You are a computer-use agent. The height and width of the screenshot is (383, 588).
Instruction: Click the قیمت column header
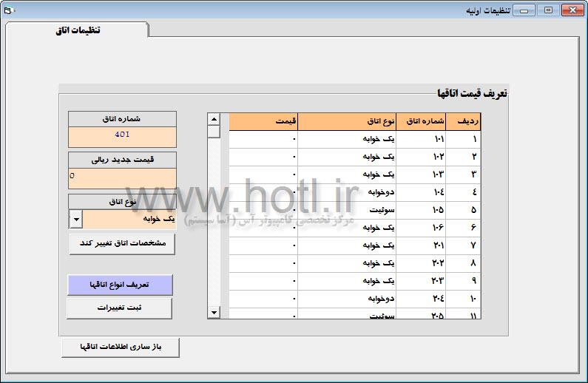tap(263, 121)
